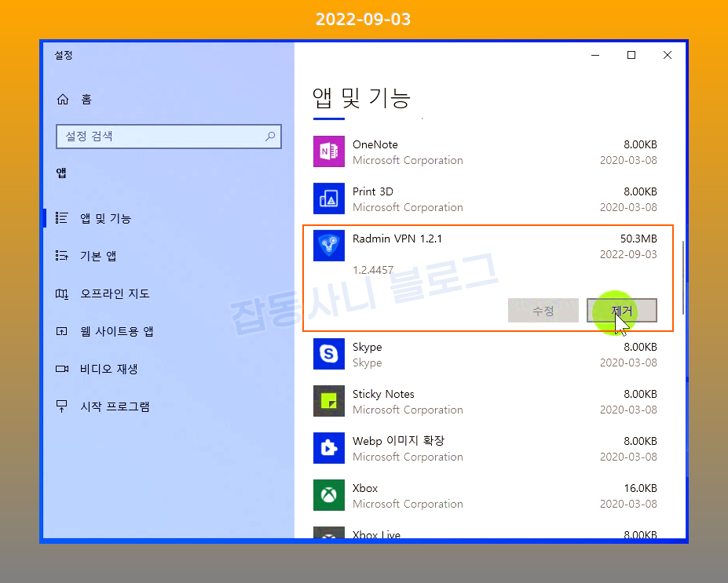Image resolution: width=728 pixels, height=583 pixels.
Task: Open 시작 프로그램 settings
Action: [115, 406]
